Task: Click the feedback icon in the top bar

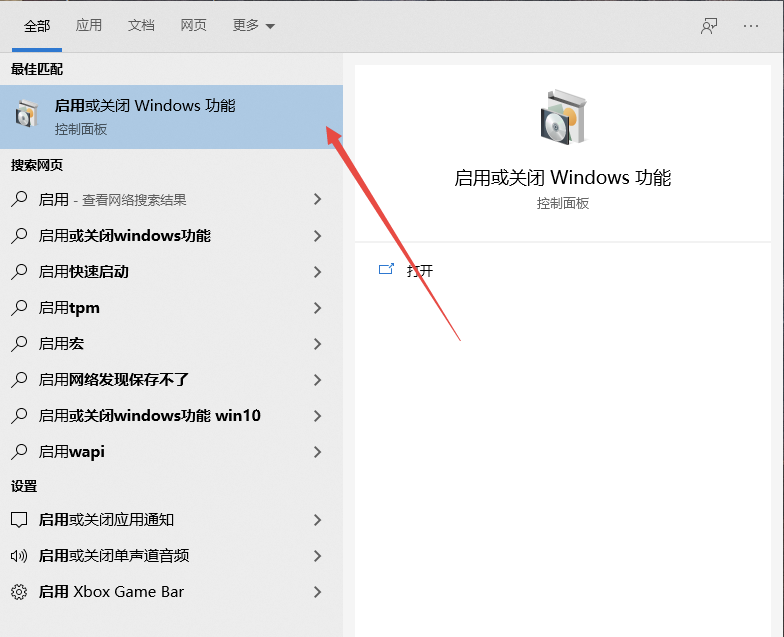Action: click(x=709, y=26)
